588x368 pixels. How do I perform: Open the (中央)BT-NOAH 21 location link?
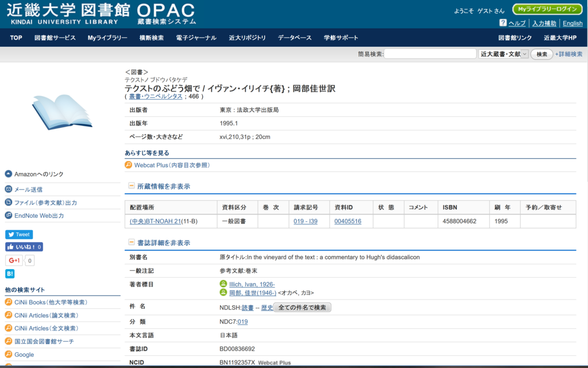pyautogui.click(x=155, y=221)
